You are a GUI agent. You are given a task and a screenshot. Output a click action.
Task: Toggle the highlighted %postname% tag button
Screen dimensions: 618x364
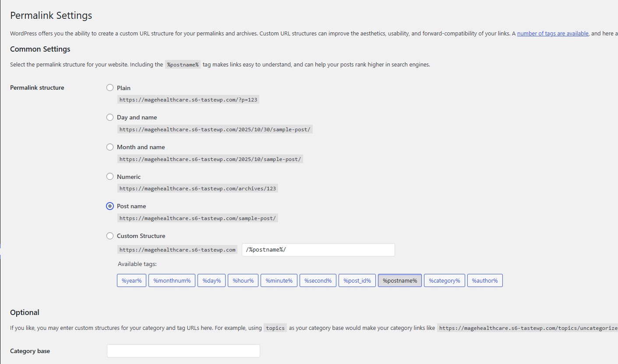point(399,280)
